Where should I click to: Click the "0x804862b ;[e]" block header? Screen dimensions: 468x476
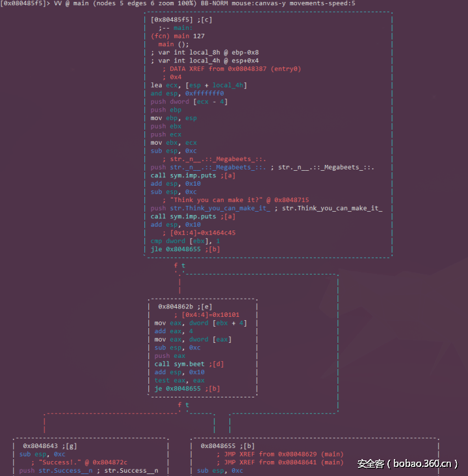coord(185,307)
